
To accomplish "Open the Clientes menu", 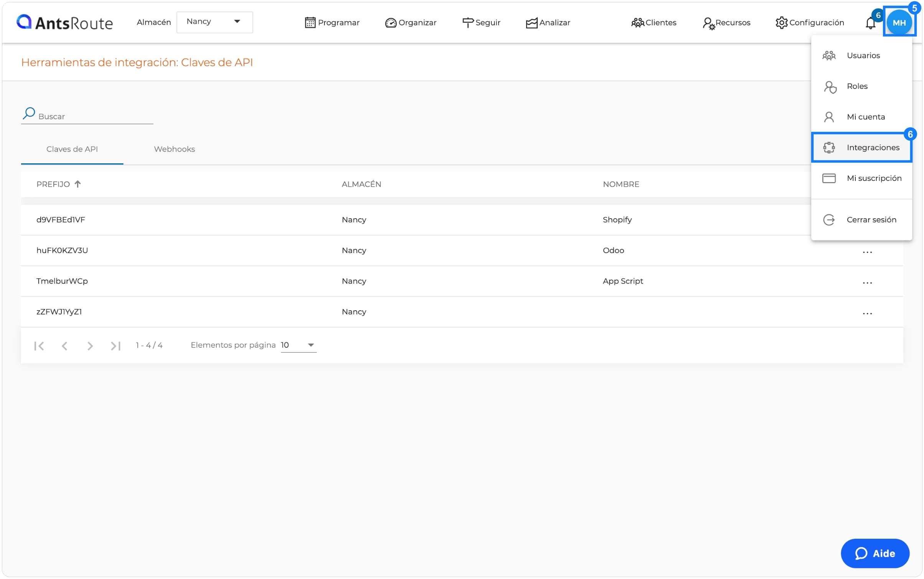I will 654,23.
